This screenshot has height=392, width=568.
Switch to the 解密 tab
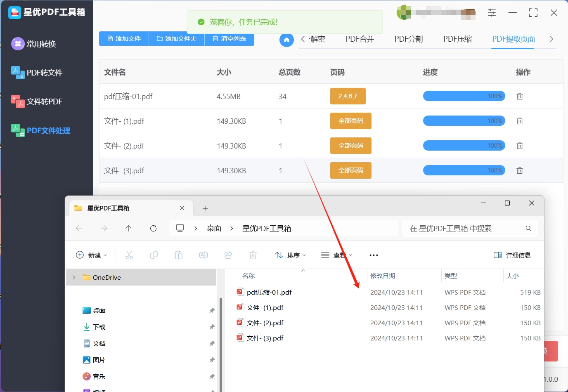pyautogui.click(x=317, y=39)
